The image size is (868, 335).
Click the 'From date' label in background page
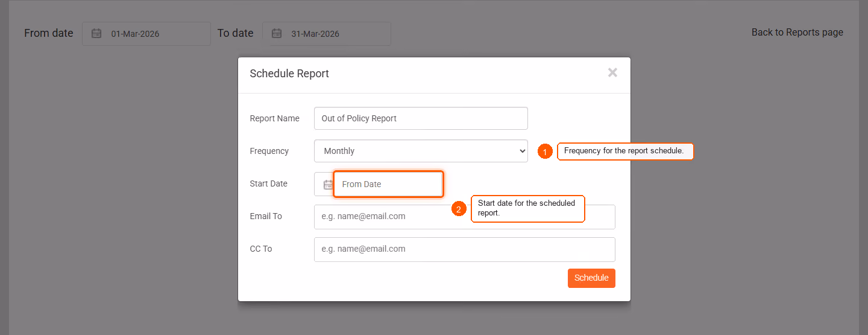tap(49, 33)
